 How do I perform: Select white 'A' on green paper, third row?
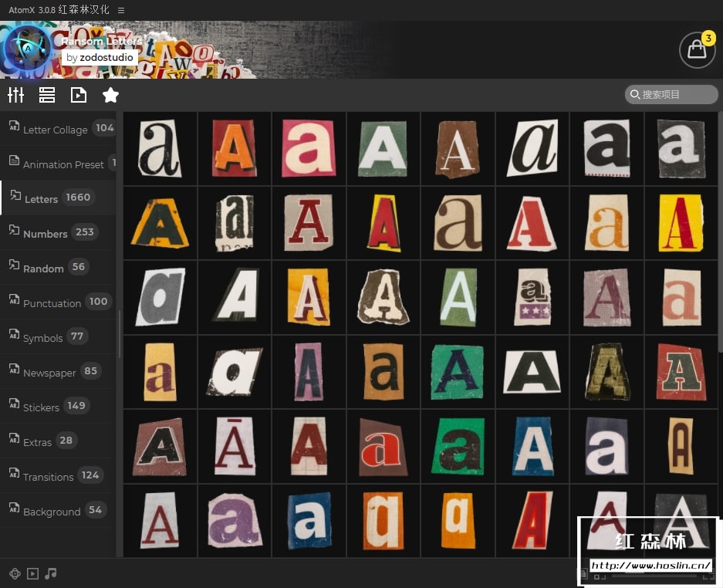coord(458,297)
